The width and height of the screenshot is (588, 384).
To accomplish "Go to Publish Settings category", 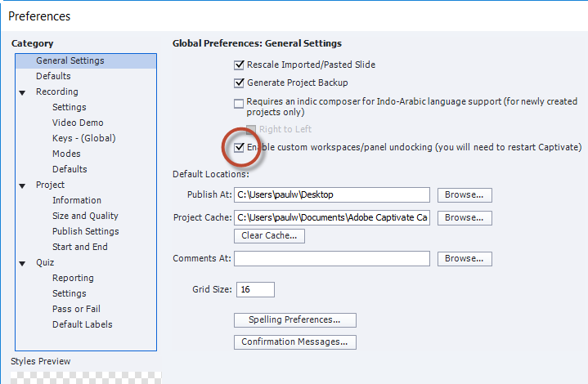I will 85,231.
